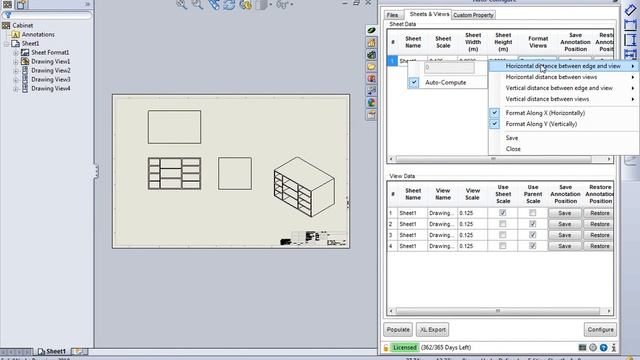Click the PropertyManager tab icon

point(22,4)
